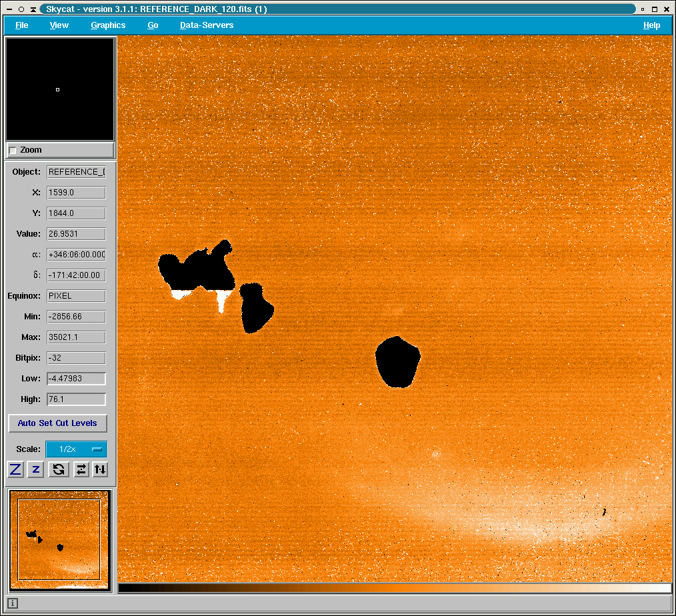Click the info icon in the status bar
Image resolution: width=676 pixels, height=616 pixels.
tap(13, 603)
